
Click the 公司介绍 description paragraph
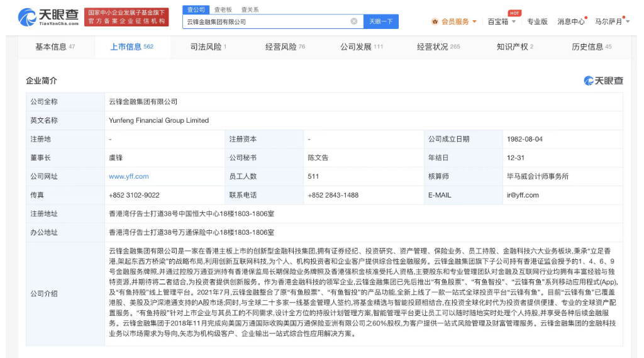click(x=364, y=292)
